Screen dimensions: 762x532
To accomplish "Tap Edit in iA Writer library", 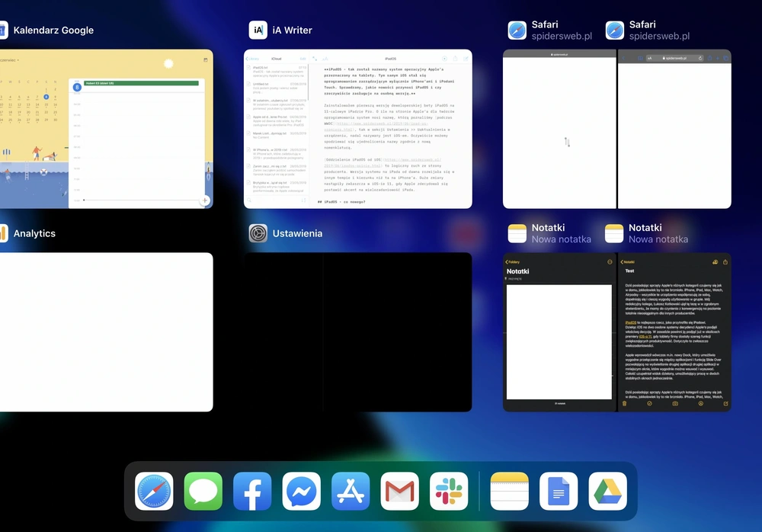I will click(x=303, y=59).
